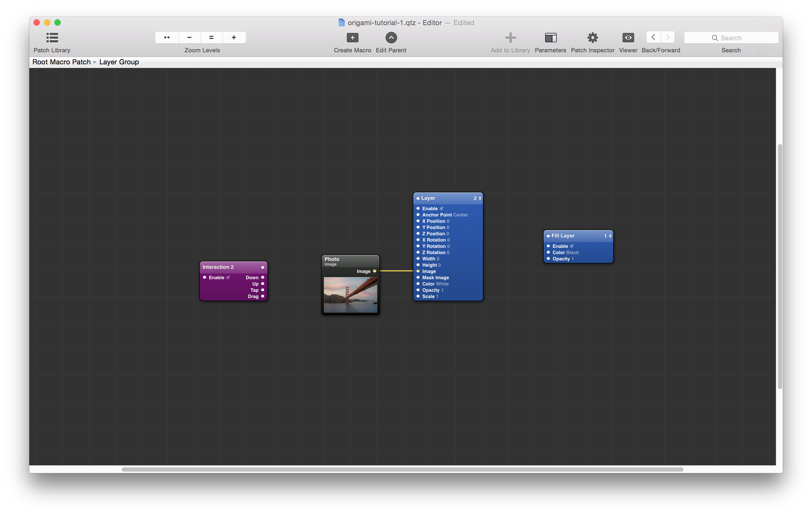This screenshot has height=515, width=812.
Task: Click Zoom Out button
Action: click(189, 37)
